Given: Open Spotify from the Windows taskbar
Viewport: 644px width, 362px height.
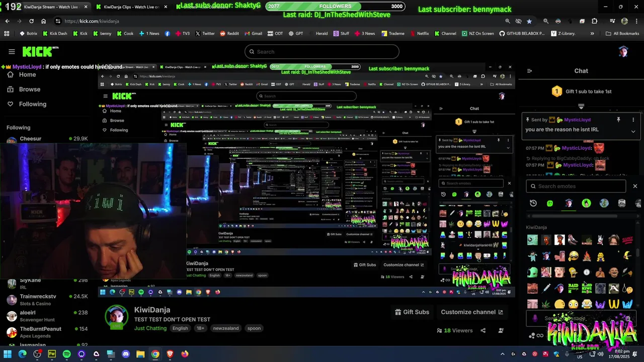Looking at the screenshot, I should click(x=67, y=354).
